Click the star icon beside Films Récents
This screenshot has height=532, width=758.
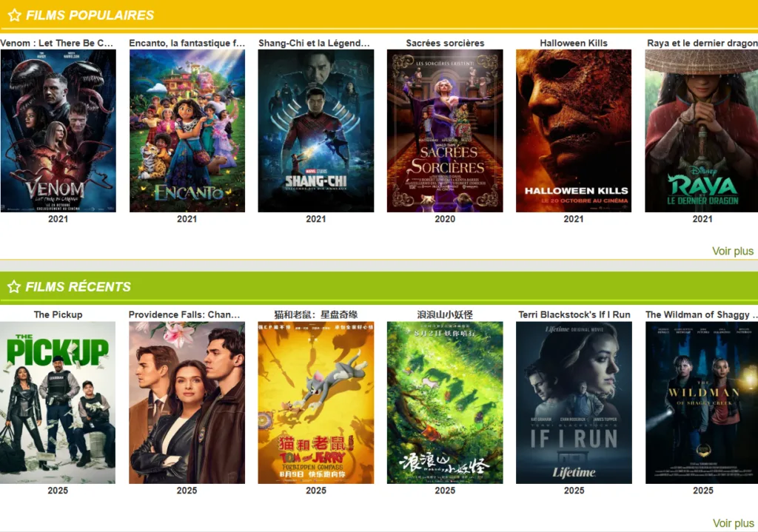(x=14, y=286)
